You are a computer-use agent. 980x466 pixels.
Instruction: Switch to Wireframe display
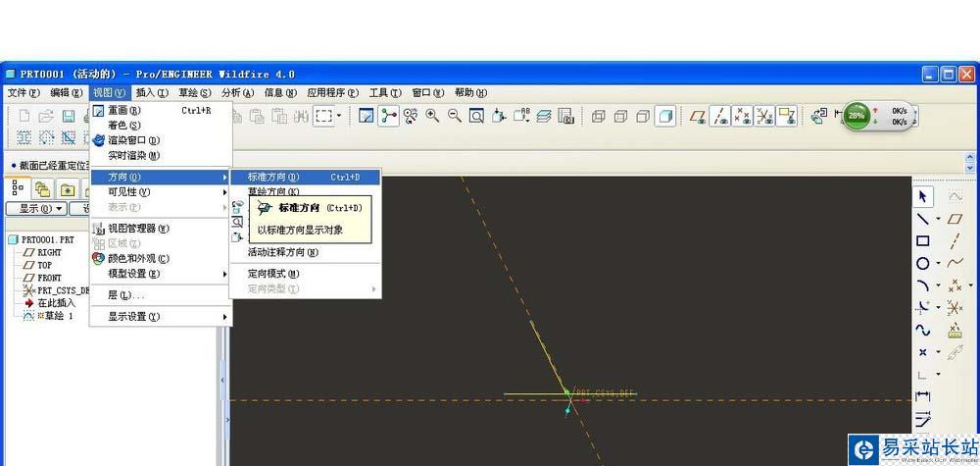click(598, 117)
